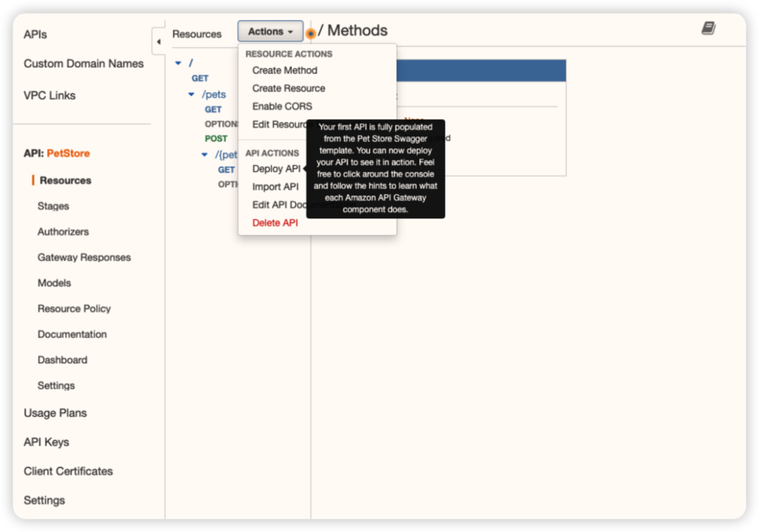This screenshot has height=532, width=759.
Task: Select the GET method under root
Action: 199,78
